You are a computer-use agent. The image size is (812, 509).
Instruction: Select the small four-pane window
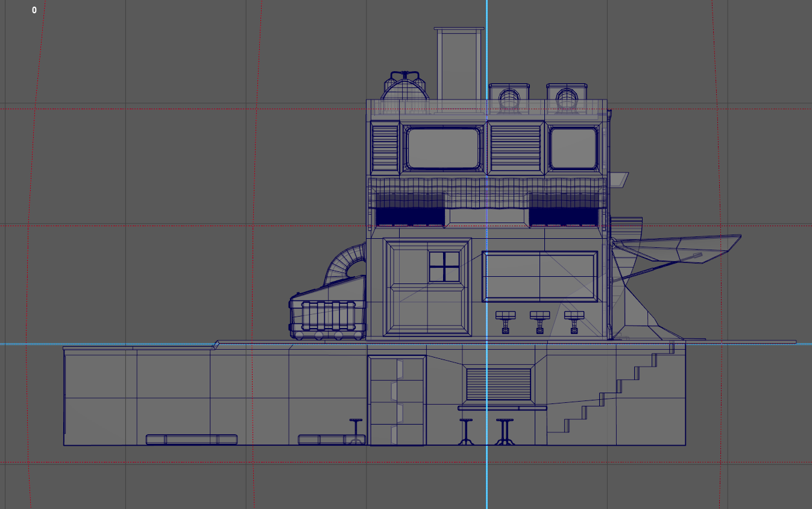coord(444,266)
